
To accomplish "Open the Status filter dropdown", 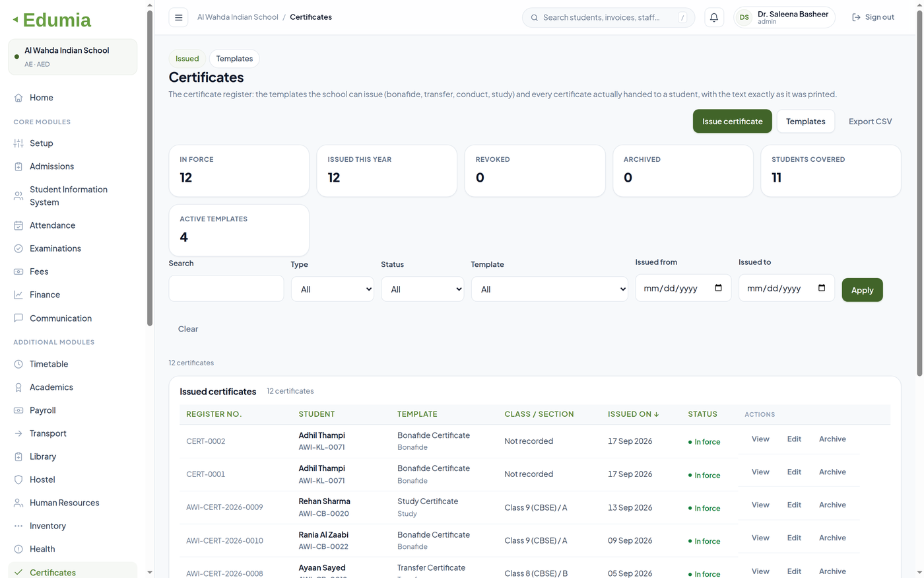I will point(422,289).
